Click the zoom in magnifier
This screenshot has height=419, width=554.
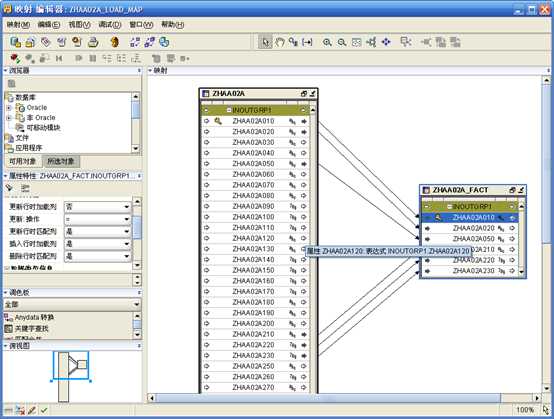327,42
